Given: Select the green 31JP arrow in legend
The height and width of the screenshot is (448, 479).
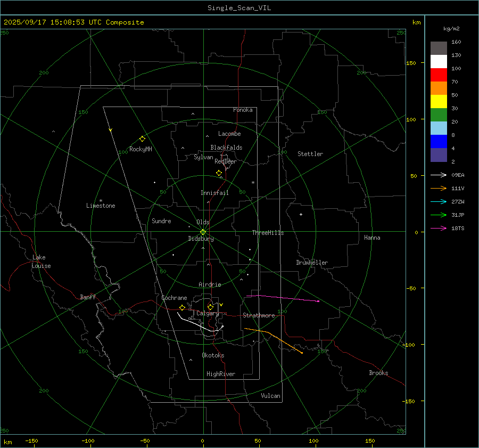Looking at the screenshot, I should [x=439, y=215].
